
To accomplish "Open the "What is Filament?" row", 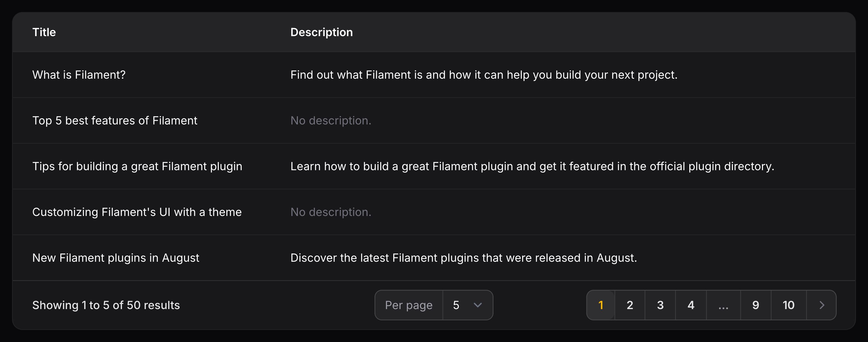I will click(x=79, y=75).
